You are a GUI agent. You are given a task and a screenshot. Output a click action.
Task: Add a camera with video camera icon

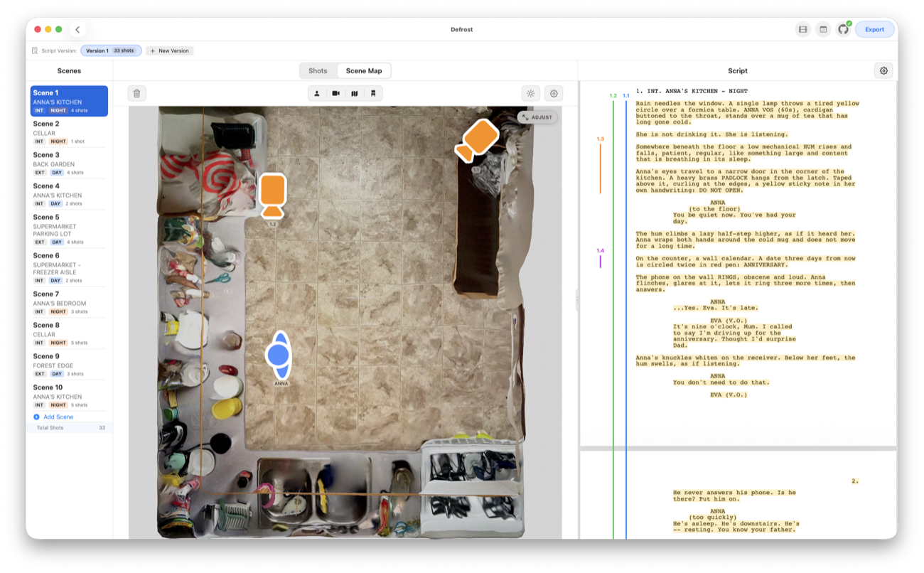(x=335, y=93)
